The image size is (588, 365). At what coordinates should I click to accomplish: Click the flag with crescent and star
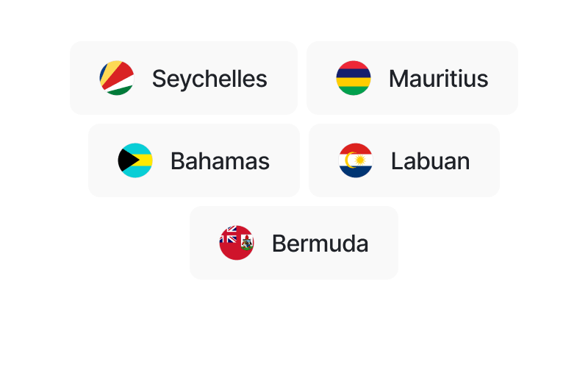356,160
